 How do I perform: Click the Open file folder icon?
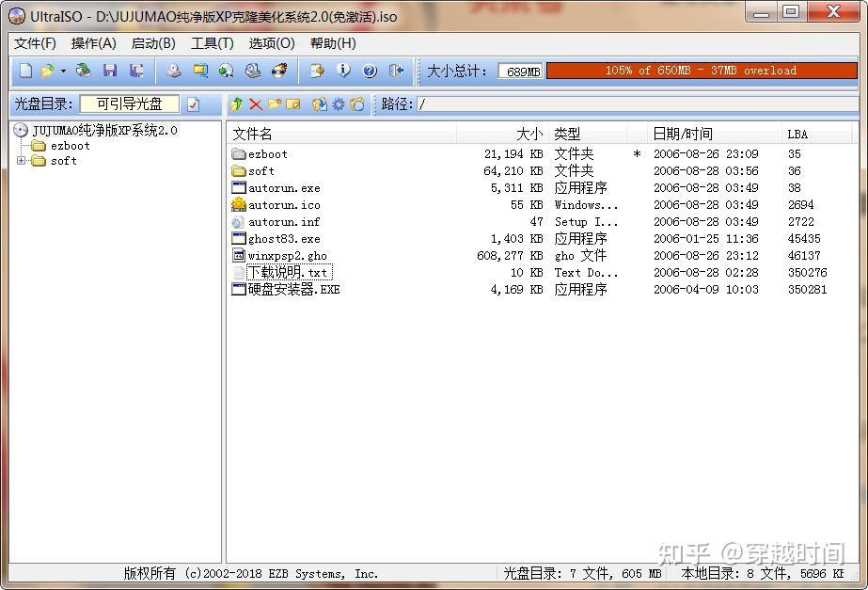48,71
